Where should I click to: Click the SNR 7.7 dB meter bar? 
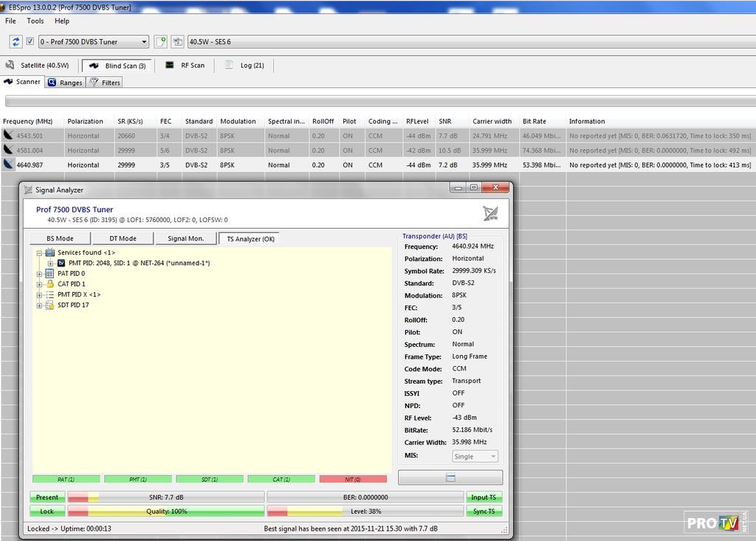point(165,497)
